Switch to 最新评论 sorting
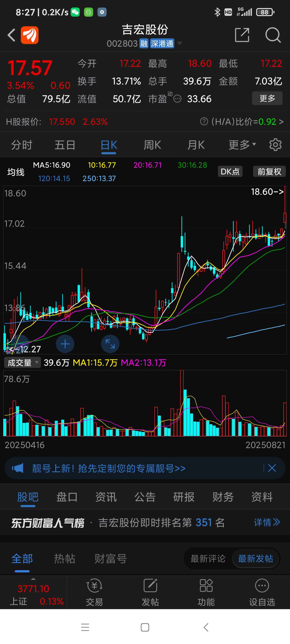This screenshot has width=290, height=644. [x=208, y=559]
